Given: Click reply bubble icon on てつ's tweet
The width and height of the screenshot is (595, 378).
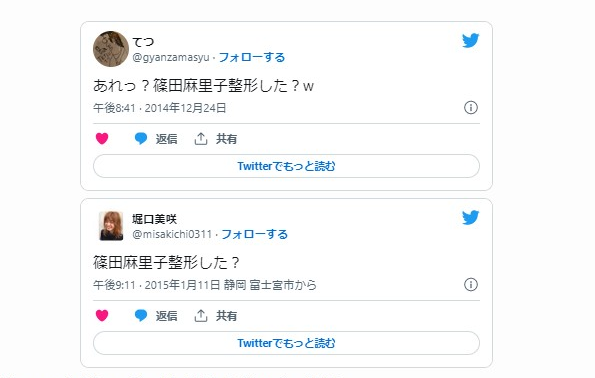Looking at the screenshot, I should [x=141, y=139].
